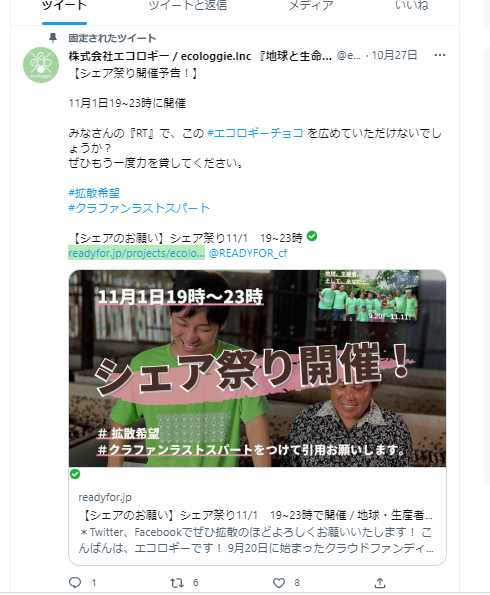
Task: Open the share icon below the tweet
Action: tap(380, 582)
